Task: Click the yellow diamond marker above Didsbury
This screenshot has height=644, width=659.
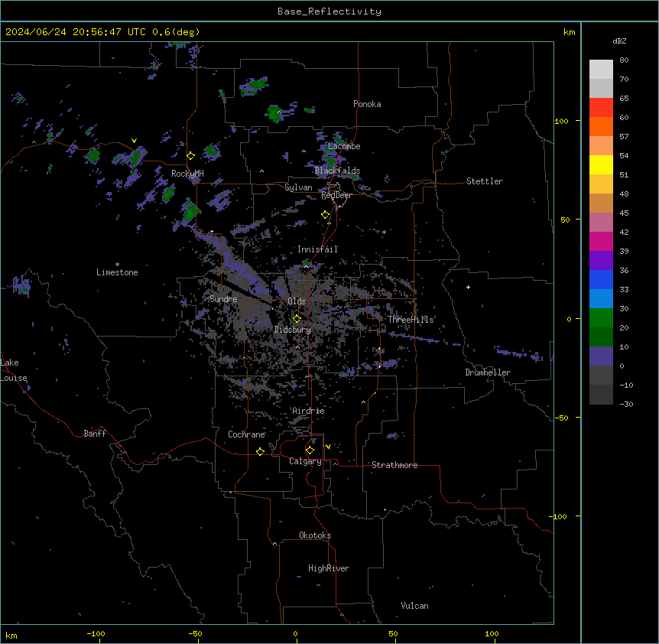Action: (297, 318)
